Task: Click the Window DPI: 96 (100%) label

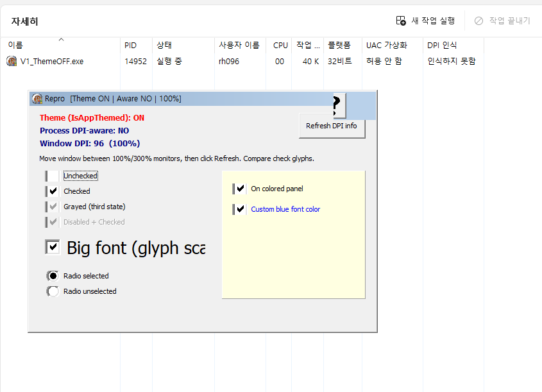Action: [x=90, y=144]
